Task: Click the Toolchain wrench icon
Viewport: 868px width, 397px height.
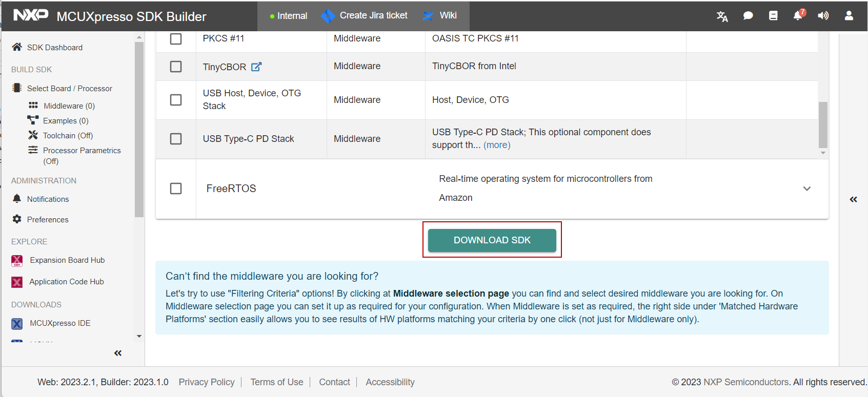Action: pyautogui.click(x=33, y=135)
